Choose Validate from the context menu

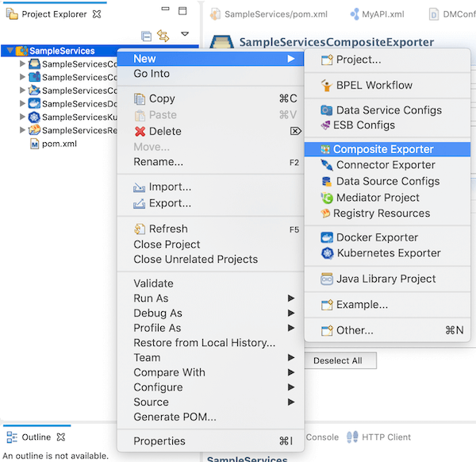(x=210, y=283)
